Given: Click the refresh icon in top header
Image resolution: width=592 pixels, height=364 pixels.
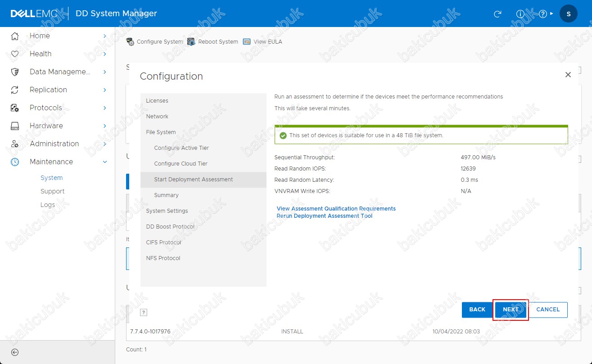Looking at the screenshot, I should point(497,14).
